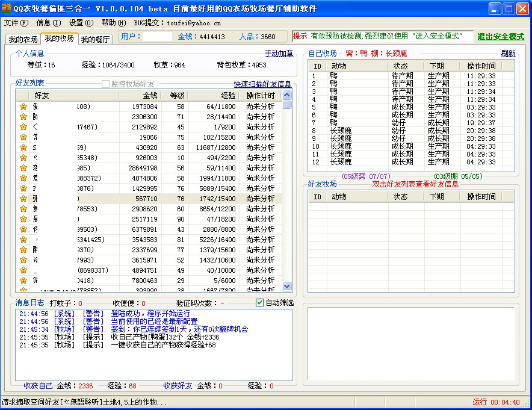Click the star icon in the 19066 row
This screenshot has height=410, width=532.
[23, 137]
